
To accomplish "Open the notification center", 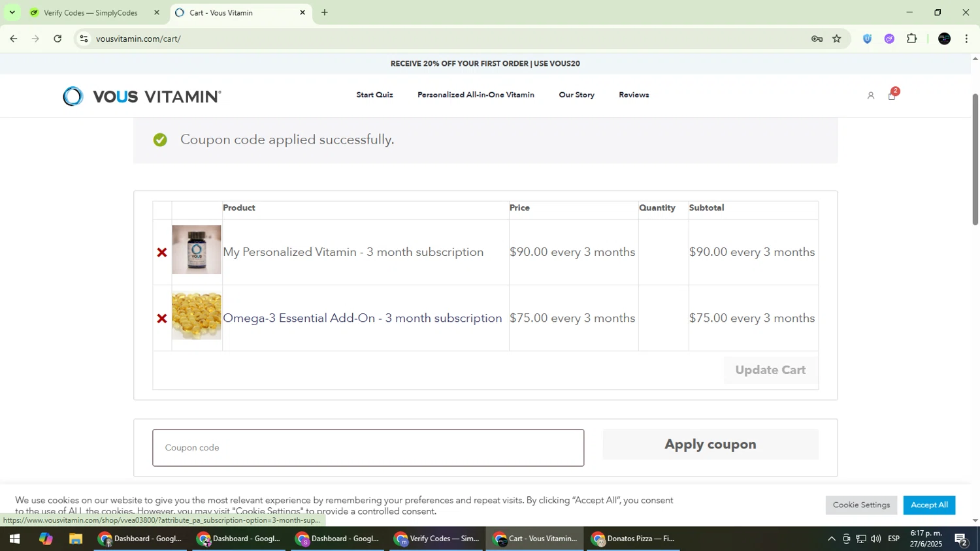I will [x=961, y=539].
